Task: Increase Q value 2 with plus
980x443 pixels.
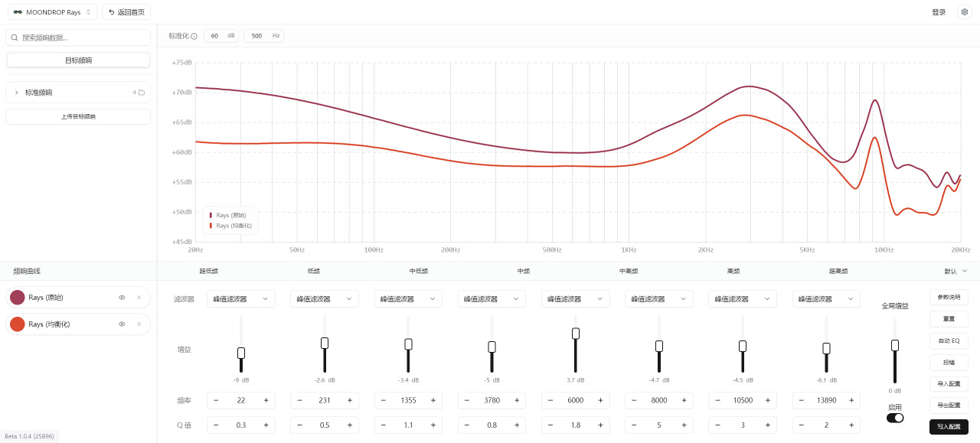Action: 851,425
